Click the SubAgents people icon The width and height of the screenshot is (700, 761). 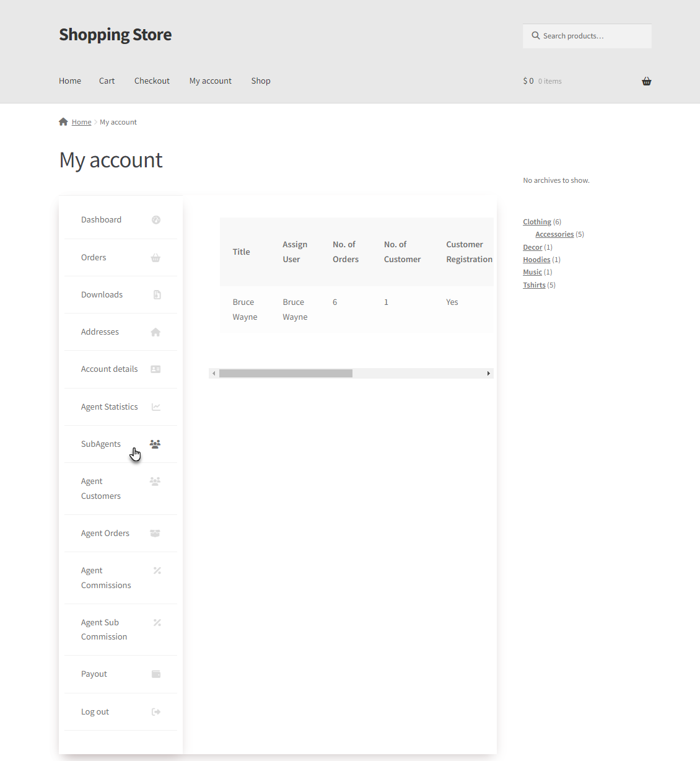point(155,444)
